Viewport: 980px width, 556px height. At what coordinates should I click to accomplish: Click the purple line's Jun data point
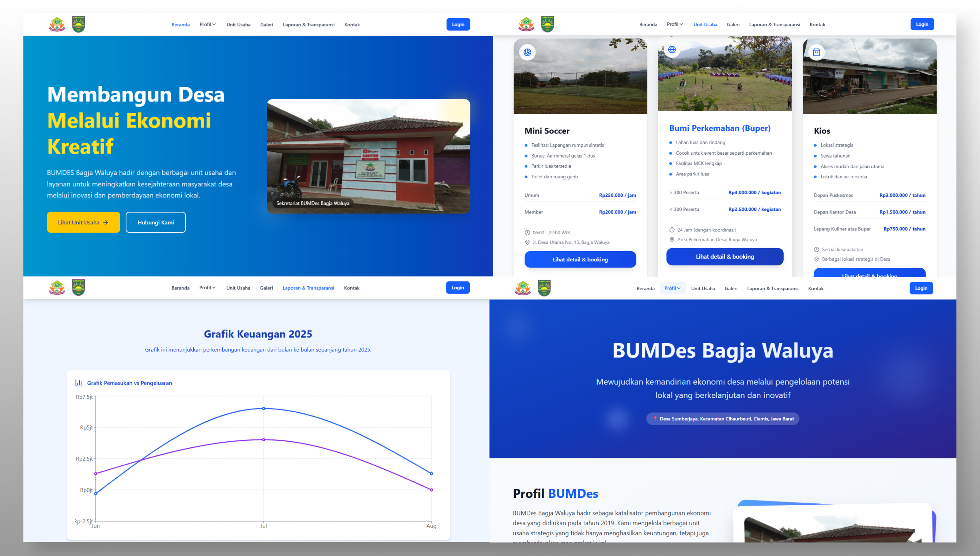[96, 473]
